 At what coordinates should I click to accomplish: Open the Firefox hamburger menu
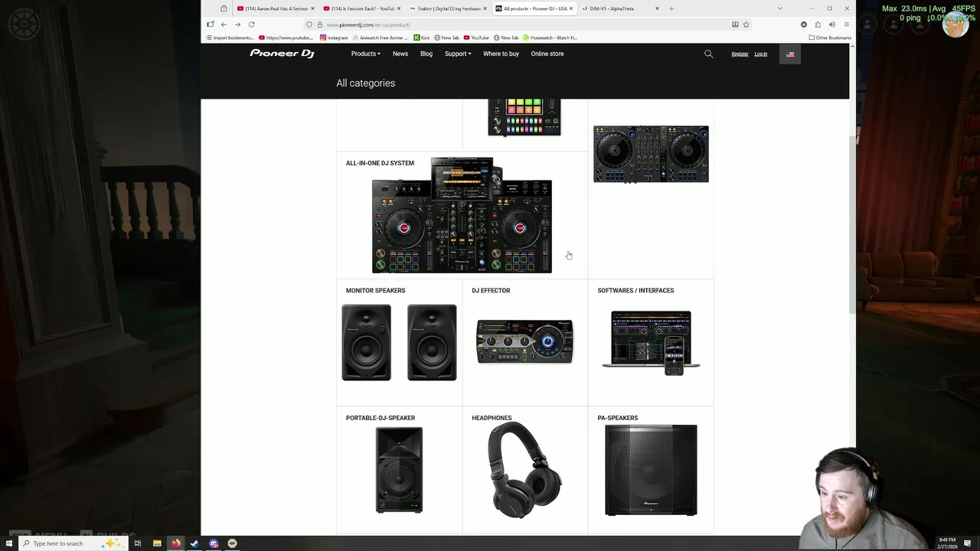846,24
